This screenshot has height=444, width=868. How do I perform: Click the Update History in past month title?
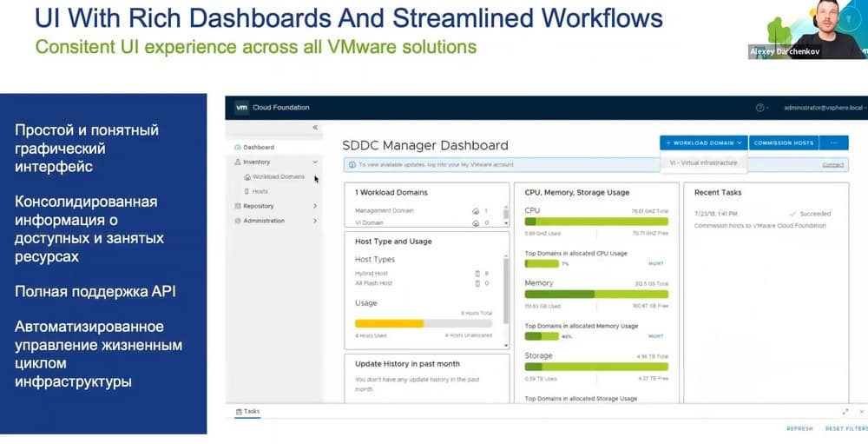click(x=407, y=363)
